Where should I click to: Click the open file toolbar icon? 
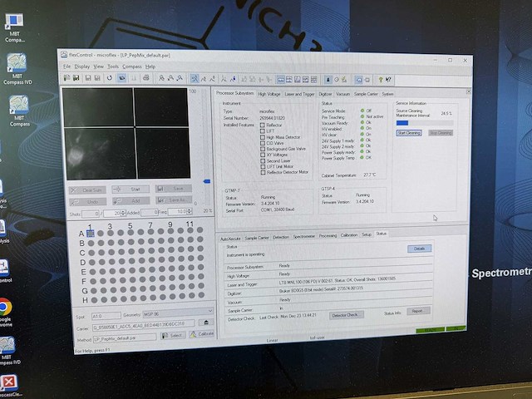(66, 77)
